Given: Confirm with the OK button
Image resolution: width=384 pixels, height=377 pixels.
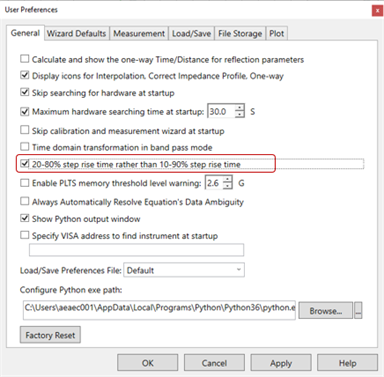Looking at the screenshot, I should 148,363.
